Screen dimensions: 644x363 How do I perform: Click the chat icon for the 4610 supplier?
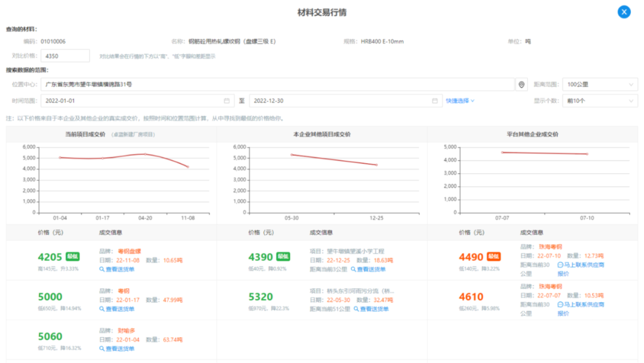pyautogui.click(x=560, y=304)
